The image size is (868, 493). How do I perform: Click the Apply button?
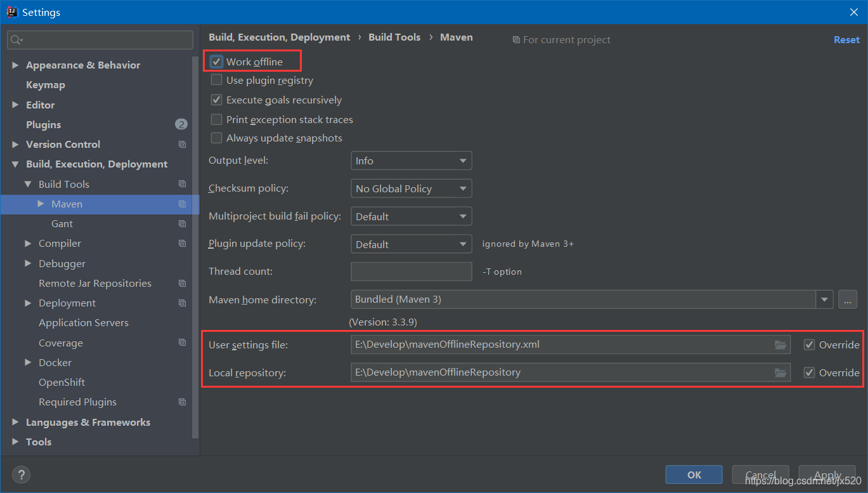point(827,475)
